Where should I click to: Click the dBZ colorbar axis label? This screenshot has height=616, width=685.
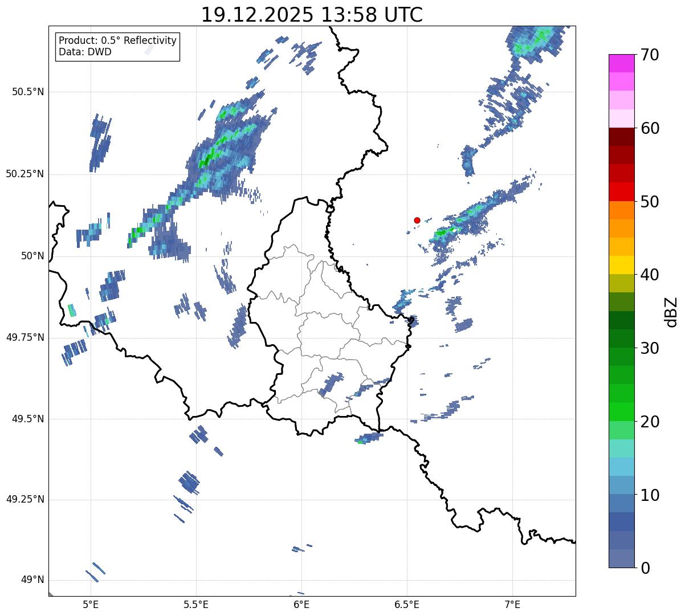click(x=671, y=311)
